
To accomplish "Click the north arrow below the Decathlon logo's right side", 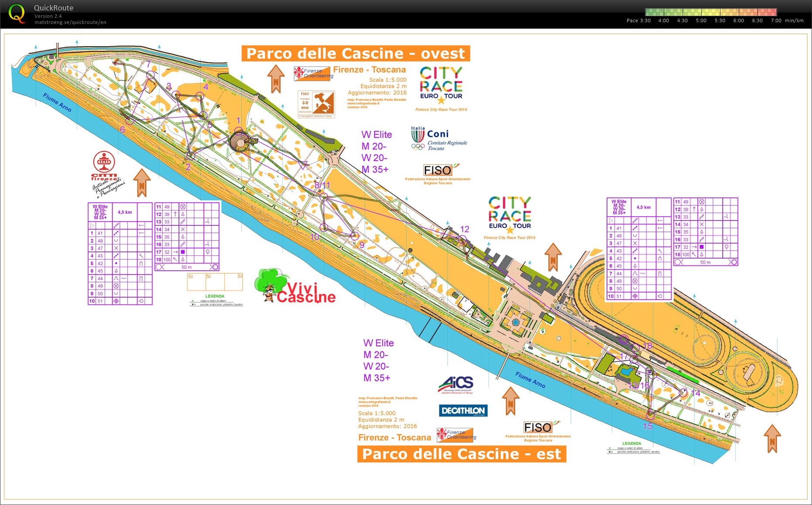I will pos(510,401).
